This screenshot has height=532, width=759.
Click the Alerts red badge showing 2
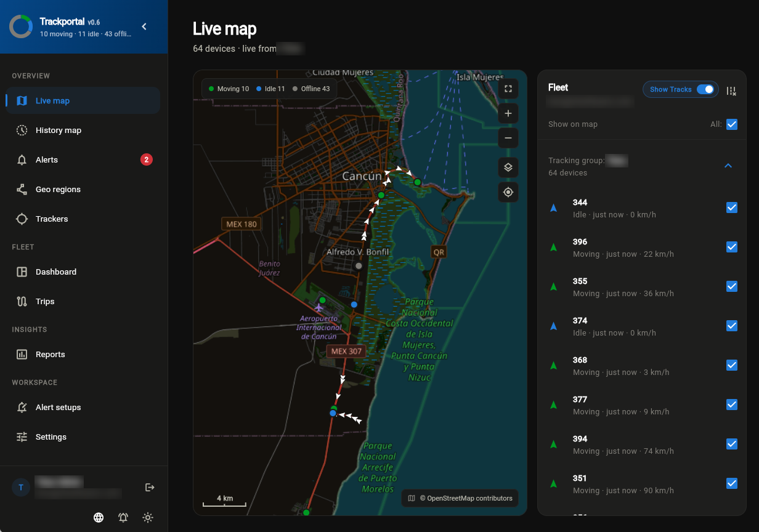pyautogui.click(x=146, y=159)
